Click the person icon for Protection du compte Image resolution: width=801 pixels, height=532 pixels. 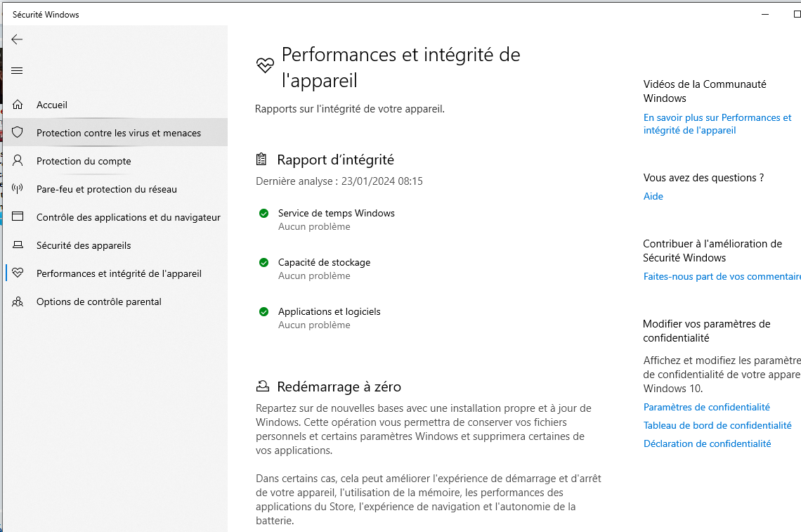pos(18,160)
